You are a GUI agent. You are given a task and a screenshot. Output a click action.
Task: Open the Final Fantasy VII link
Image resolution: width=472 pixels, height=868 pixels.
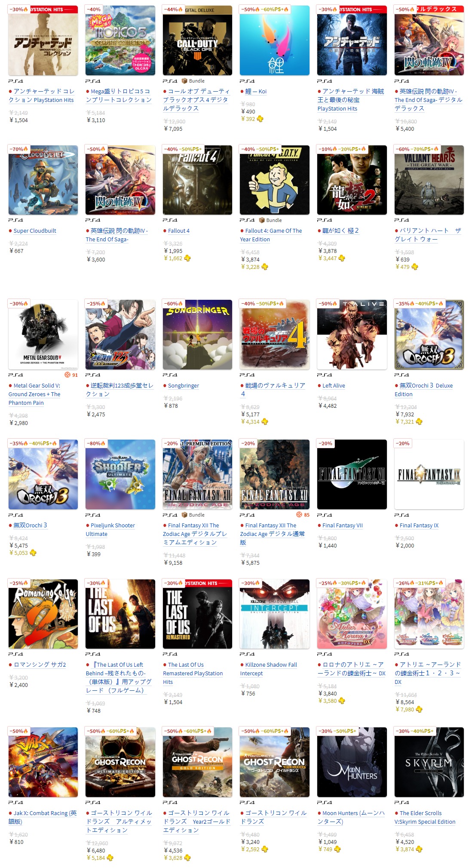tap(343, 525)
